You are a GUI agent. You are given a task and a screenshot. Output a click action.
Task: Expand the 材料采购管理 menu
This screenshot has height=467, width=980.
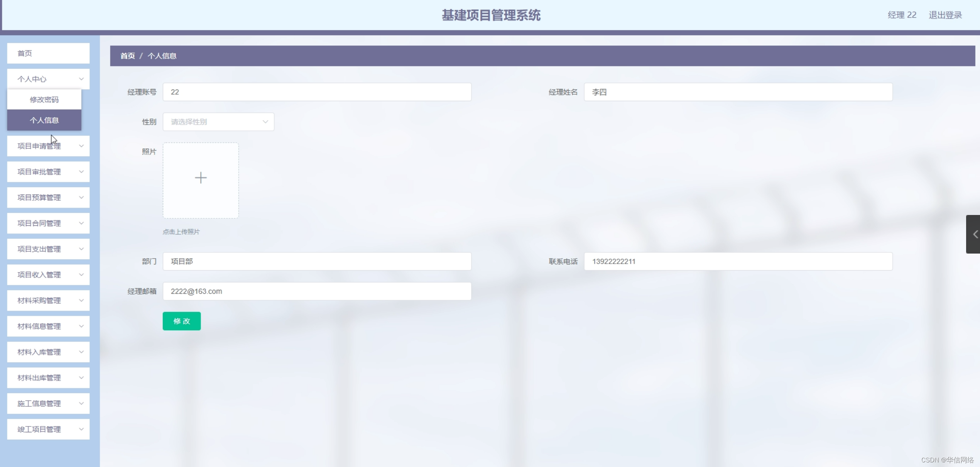(x=48, y=300)
